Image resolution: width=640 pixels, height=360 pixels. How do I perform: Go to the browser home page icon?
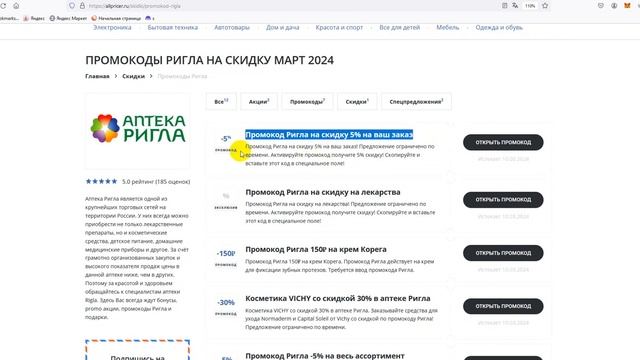[16, 6]
